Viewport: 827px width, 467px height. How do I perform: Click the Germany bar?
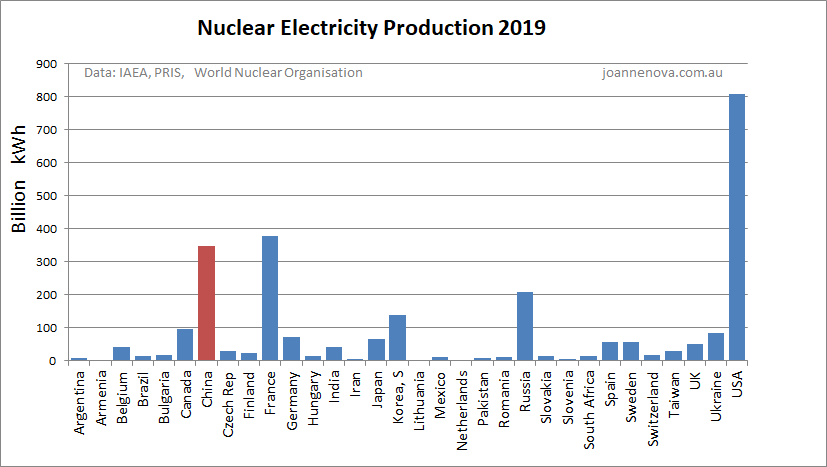click(x=291, y=349)
